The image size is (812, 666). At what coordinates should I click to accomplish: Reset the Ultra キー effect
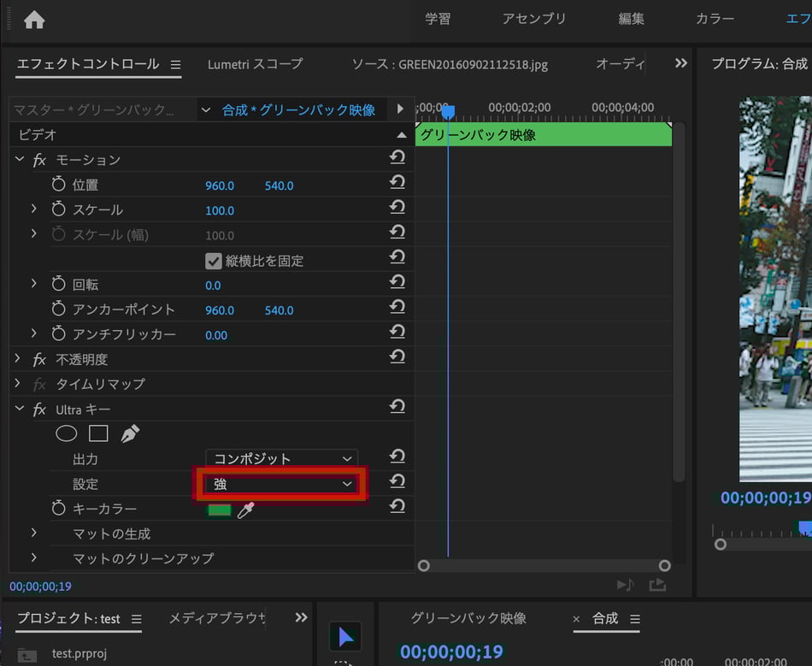tap(397, 407)
